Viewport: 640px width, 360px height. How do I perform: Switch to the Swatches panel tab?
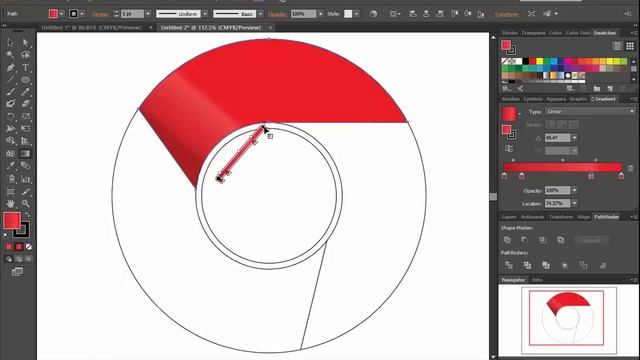[x=604, y=33]
